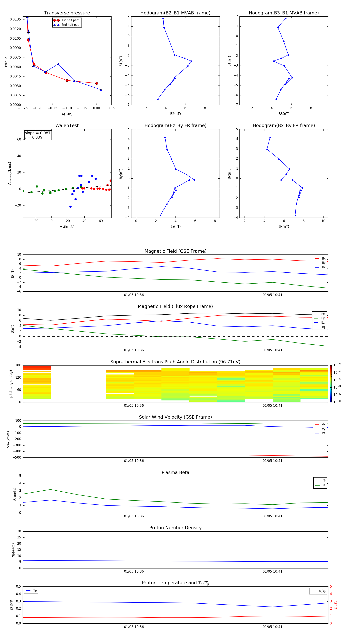Click the 'pitch angle (deg)' axis label
Screen dimensions: 351x644
11,384
